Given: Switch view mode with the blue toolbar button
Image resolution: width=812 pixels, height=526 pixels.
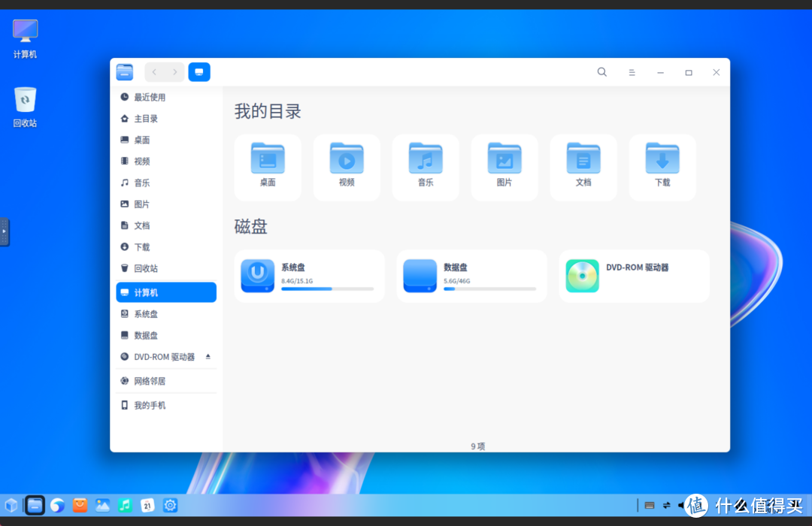Looking at the screenshot, I should click(x=199, y=71).
